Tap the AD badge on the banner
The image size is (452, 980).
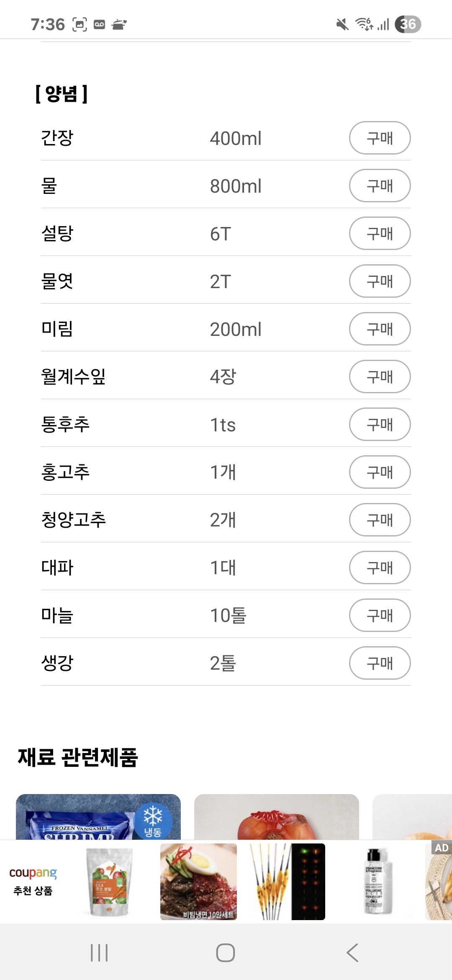click(442, 848)
